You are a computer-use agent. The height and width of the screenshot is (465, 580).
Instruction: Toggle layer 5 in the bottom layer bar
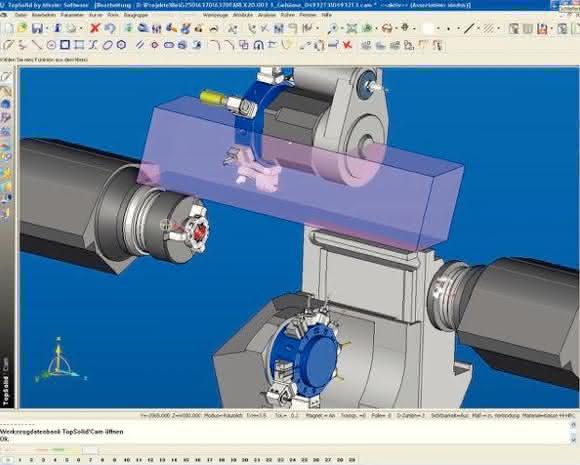pyautogui.click(x=67, y=460)
